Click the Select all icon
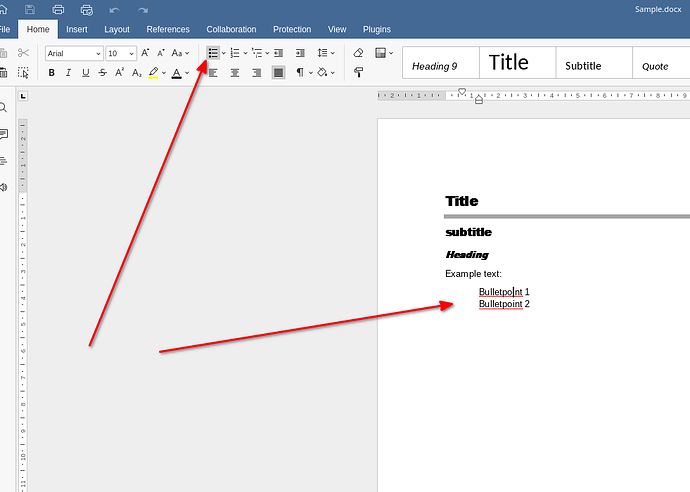 pos(23,73)
